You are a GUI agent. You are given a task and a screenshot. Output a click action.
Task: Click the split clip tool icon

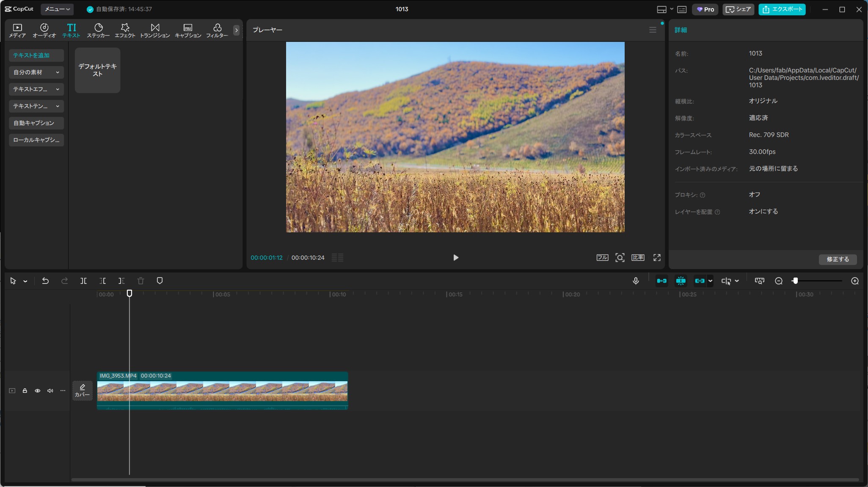(83, 281)
